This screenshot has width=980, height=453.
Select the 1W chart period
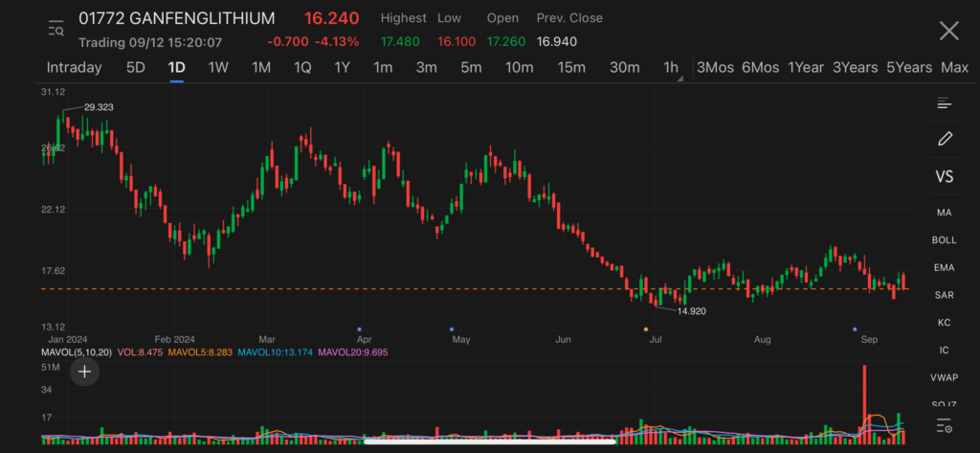pos(218,68)
